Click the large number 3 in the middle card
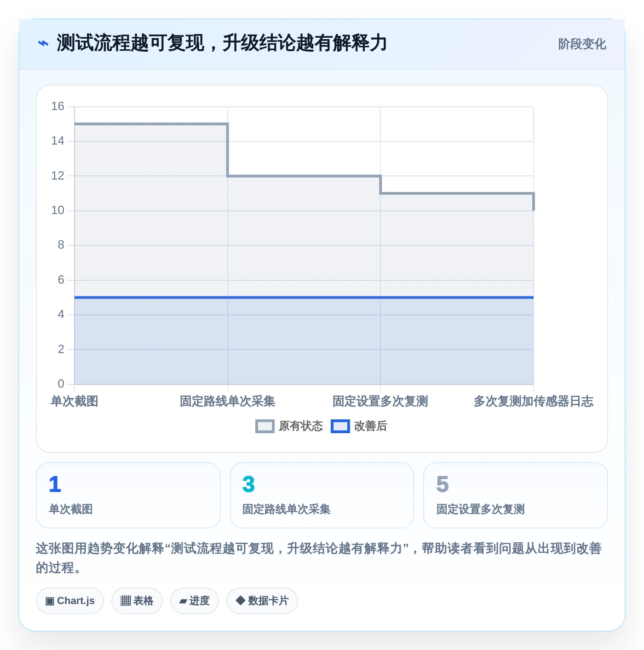 [249, 484]
